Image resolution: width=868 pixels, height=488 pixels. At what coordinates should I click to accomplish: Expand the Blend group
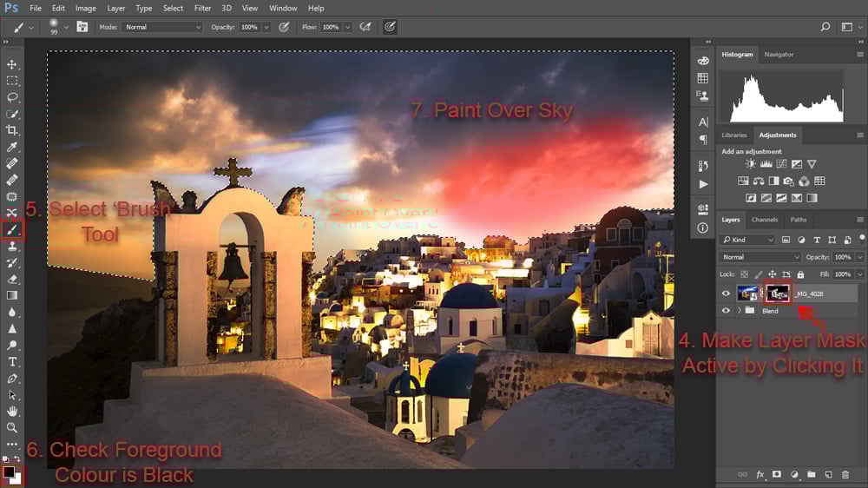pyautogui.click(x=739, y=311)
